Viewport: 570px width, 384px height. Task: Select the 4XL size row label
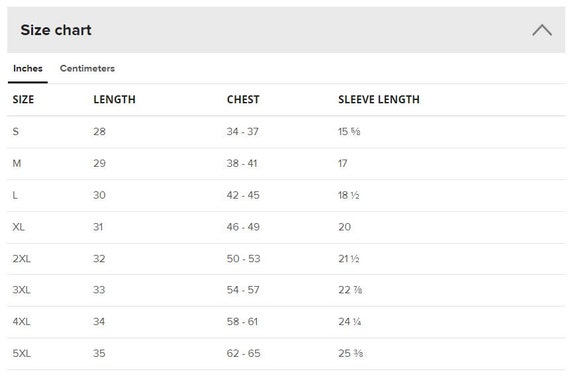tap(21, 321)
